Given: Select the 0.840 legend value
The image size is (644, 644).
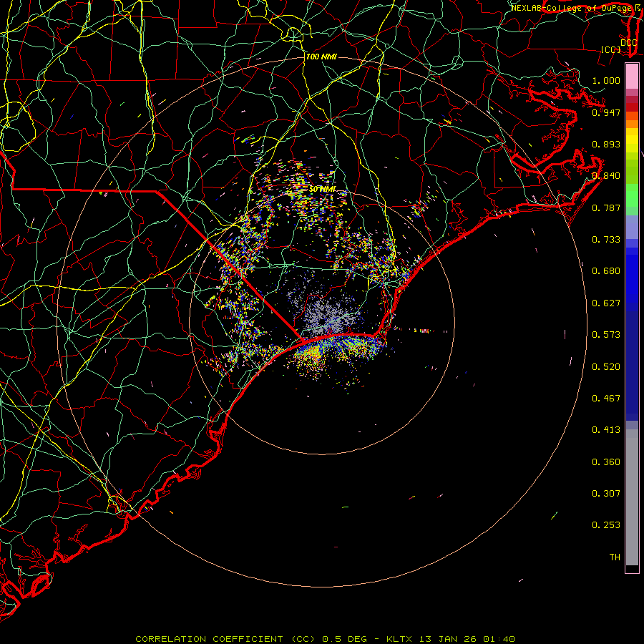Looking at the screenshot, I should click(x=606, y=176).
